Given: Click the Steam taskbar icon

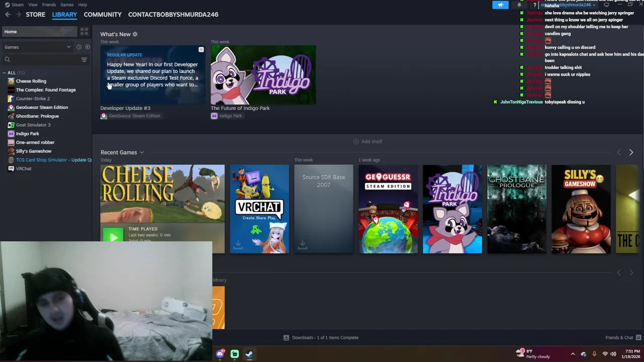Looking at the screenshot, I should 249,354.
